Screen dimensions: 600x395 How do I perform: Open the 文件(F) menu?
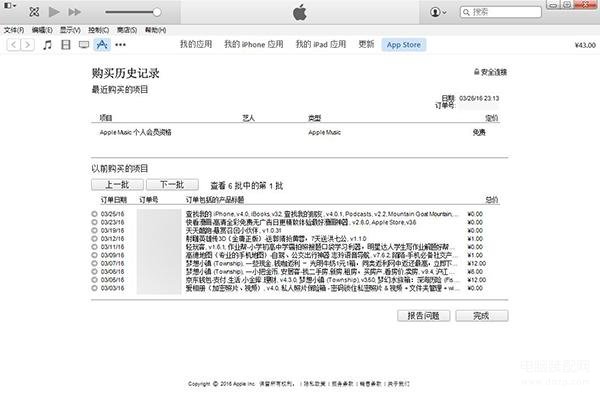pos(14,30)
